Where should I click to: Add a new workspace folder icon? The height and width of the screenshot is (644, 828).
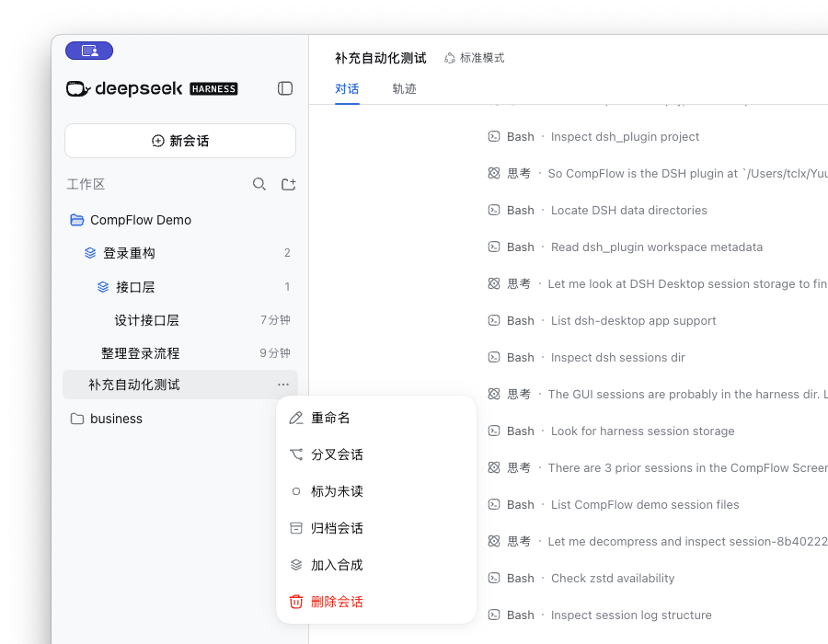[288, 184]
